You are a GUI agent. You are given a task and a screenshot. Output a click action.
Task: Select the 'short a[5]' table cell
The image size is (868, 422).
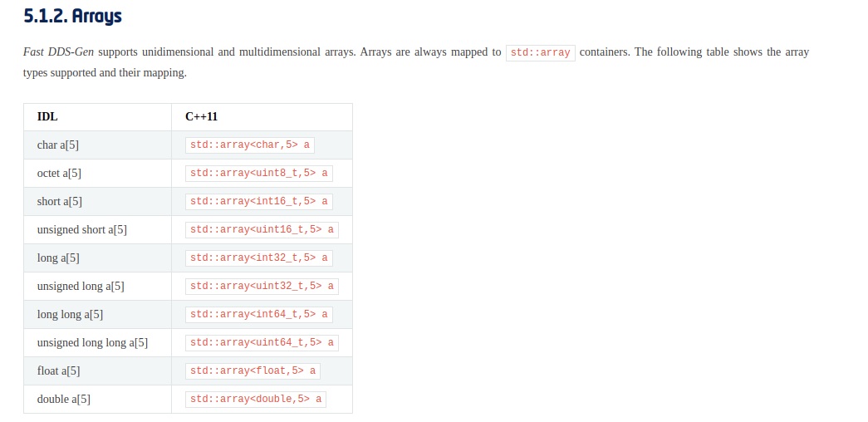(97, 202)
